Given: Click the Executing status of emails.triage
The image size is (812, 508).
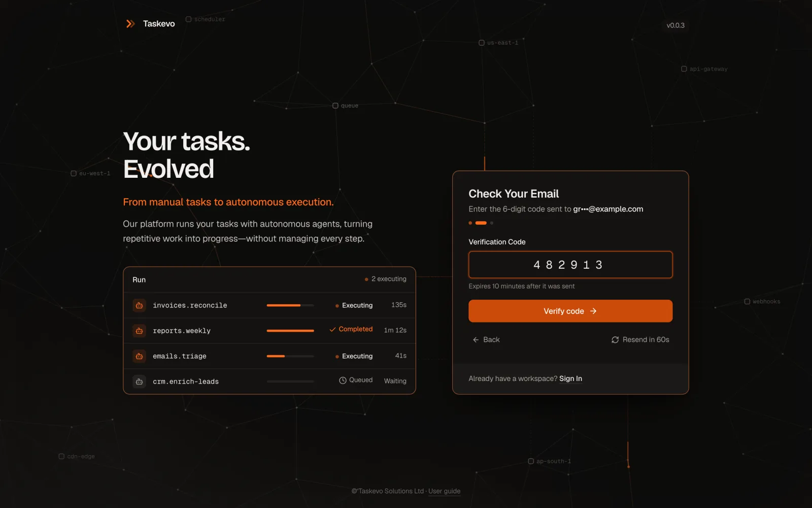Looking at the screenshot, I should click(x=357, y=356).
